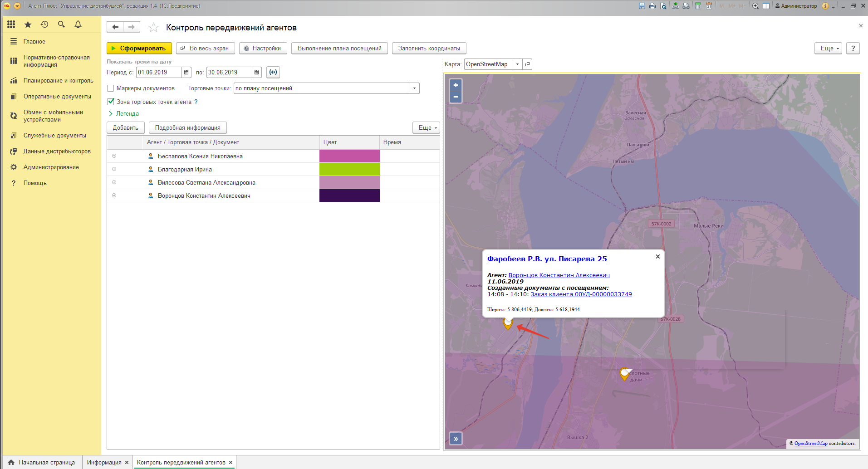Click the print icon in title bar
Image resolution: width=868 pixels, height=469 pixels.
tap(652, 6)
